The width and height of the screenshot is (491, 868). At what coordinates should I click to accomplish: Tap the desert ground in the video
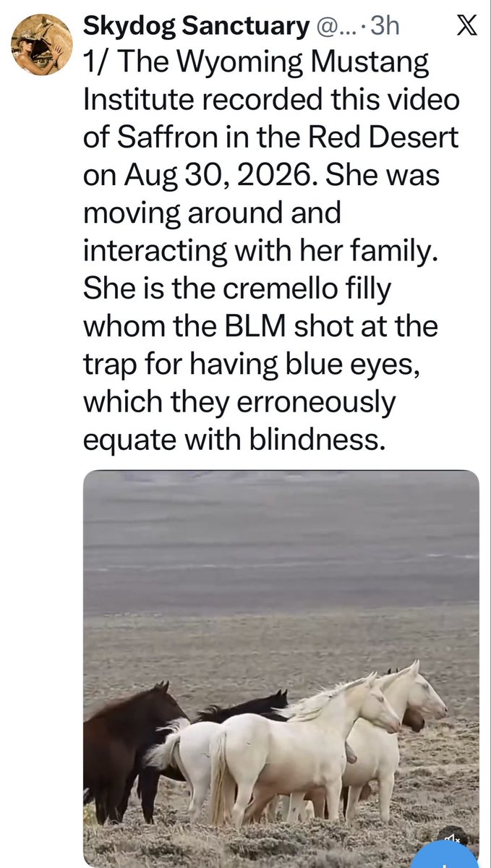tap(281, 637)
